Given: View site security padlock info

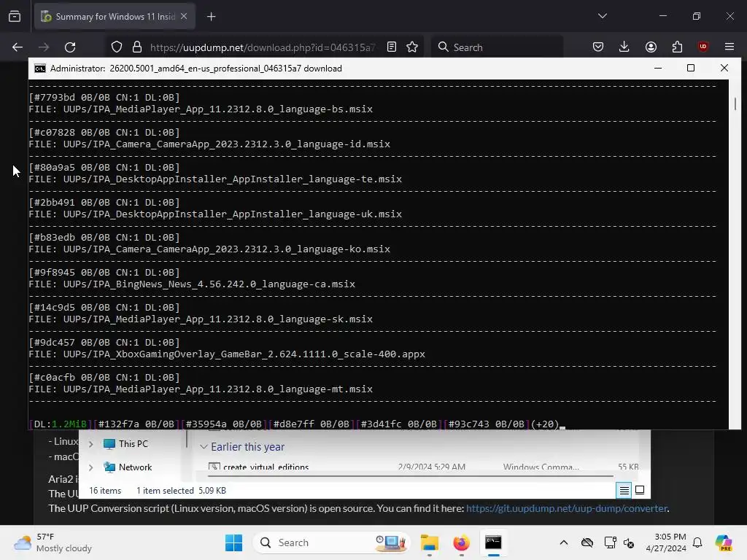Looking at the screenshot, I should point(137,47).
